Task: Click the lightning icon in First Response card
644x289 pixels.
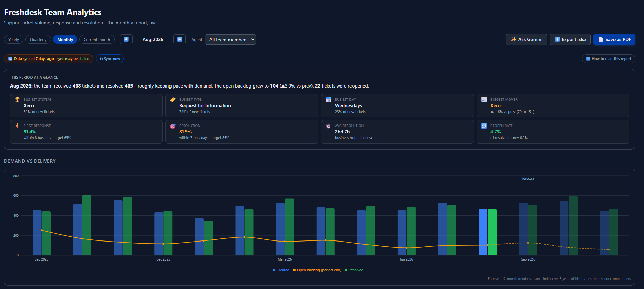Action: point(17,126)
